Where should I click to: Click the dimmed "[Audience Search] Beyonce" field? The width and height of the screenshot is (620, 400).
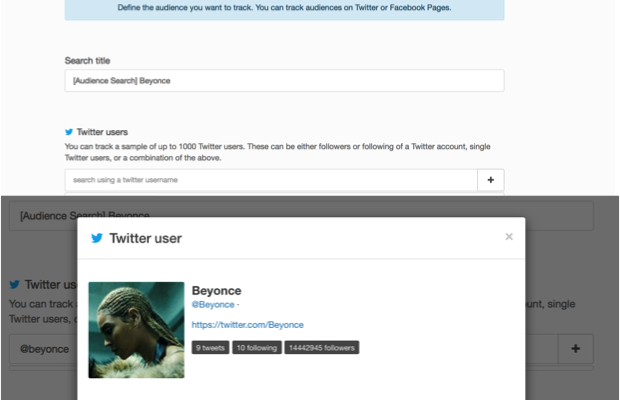tap(300, 215)
